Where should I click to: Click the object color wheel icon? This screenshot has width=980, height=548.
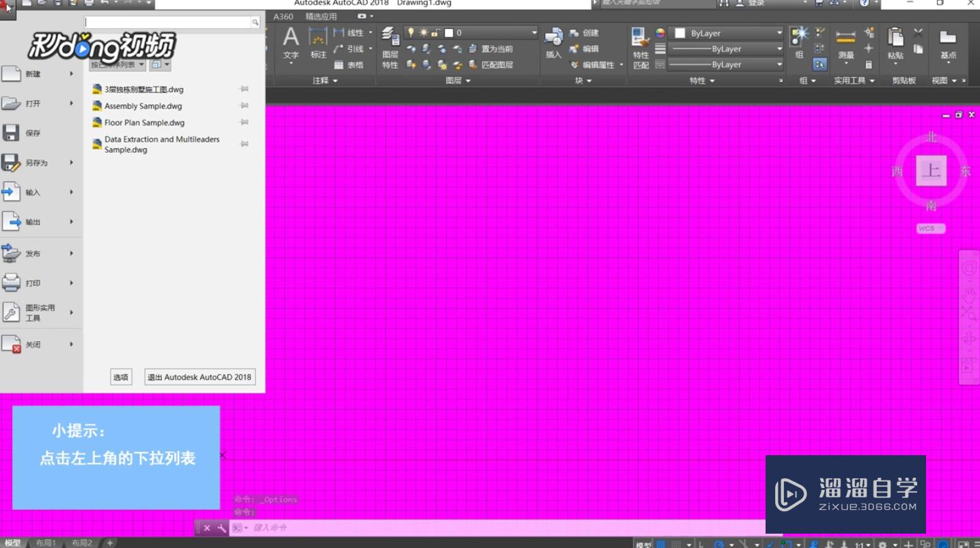[660, 33]
